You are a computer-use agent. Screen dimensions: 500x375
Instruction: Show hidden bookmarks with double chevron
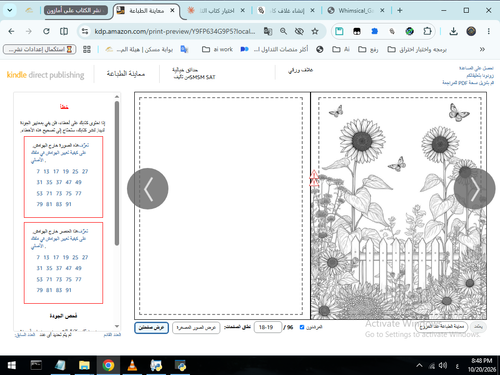click(482, 49)
